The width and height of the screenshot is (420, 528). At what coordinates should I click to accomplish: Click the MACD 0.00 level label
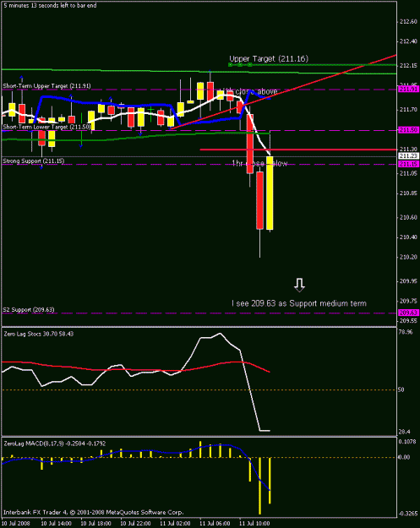[404, 457]
